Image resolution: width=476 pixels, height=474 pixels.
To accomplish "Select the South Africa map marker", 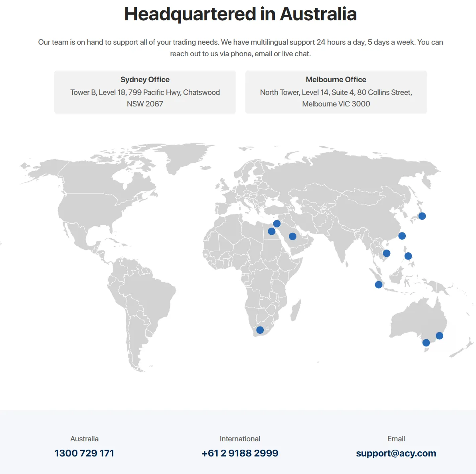I will pos(260,330).
